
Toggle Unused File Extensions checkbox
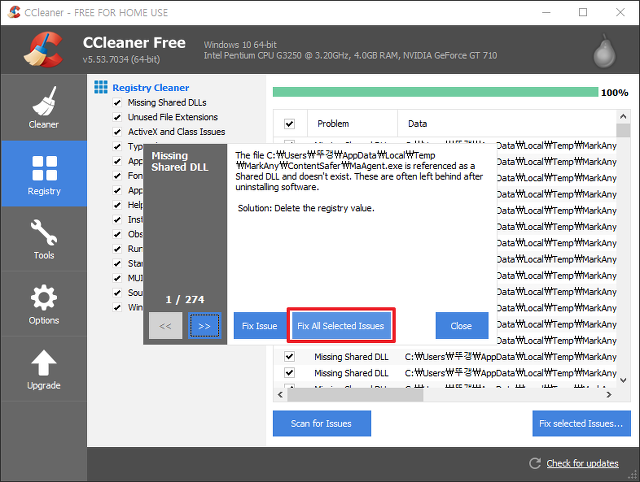tap(117, 117)
